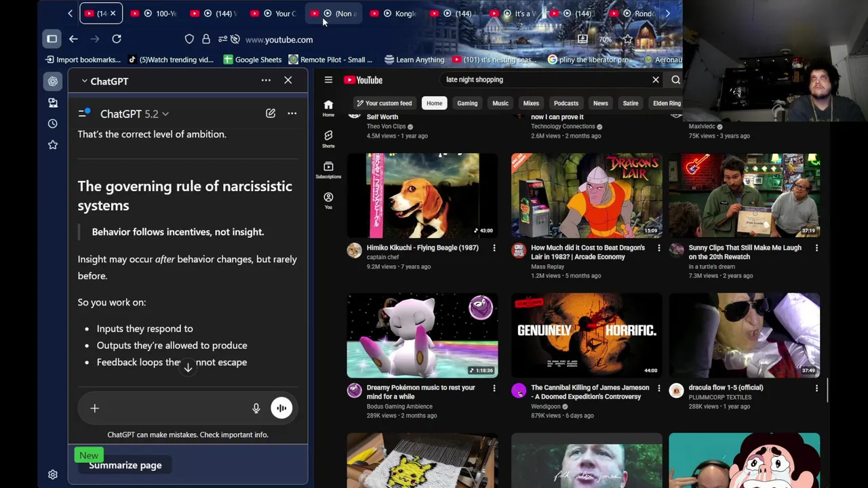
Task: Start dictation with microphone icon
Action: pos(256,408)
